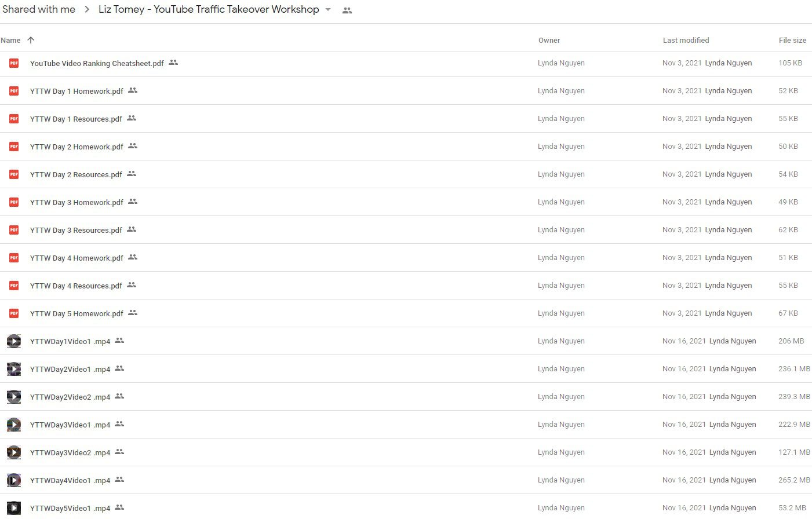812x519 pixels.
Task: Click shared icon next to YTTWDay1Video1 .mp4
Action: 119,341
